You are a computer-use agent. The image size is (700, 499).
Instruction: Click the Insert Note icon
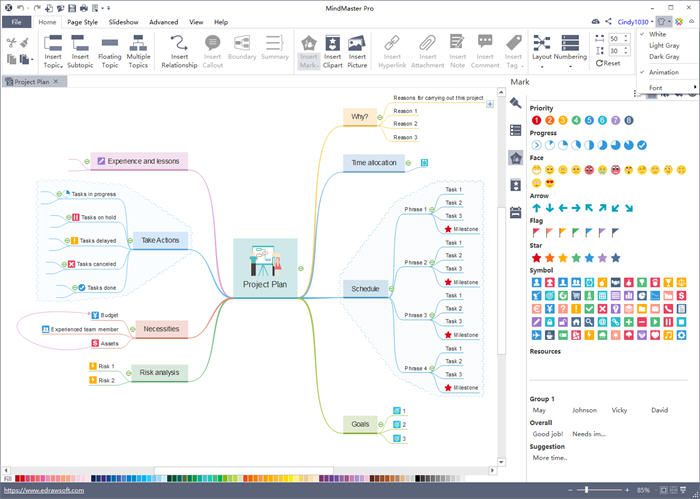point(457,43)
